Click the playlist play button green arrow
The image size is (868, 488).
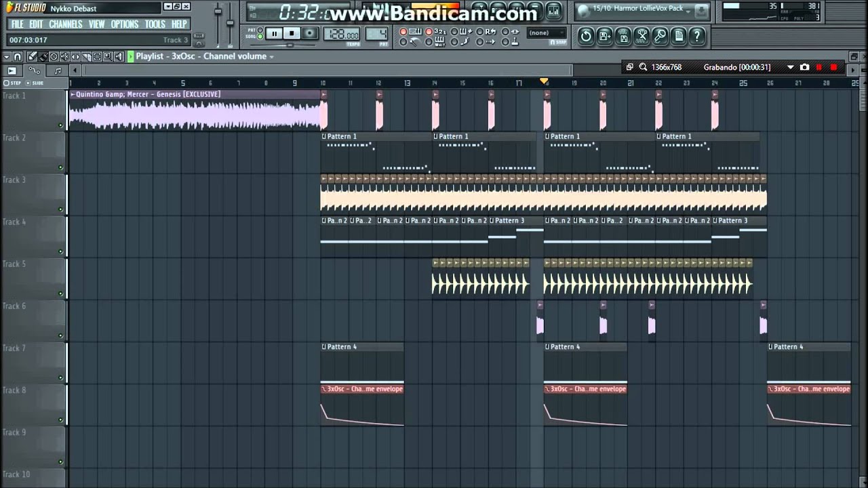pos(131,57)
